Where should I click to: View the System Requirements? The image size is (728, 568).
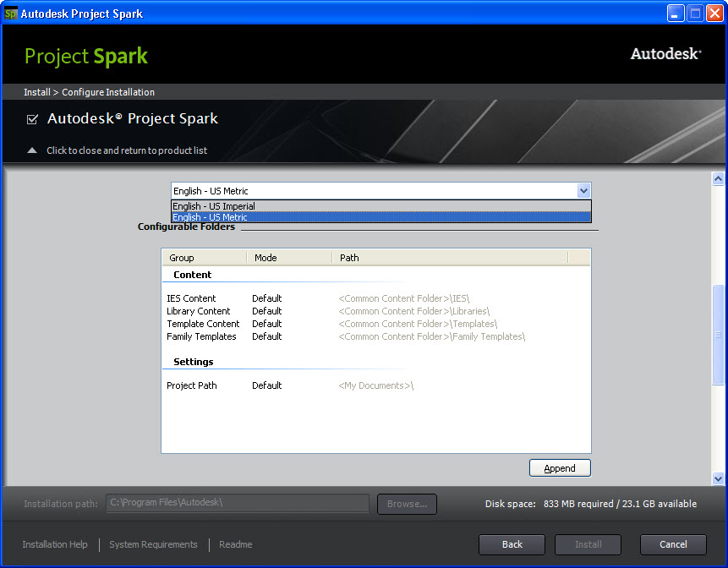(x=153, y=544)
